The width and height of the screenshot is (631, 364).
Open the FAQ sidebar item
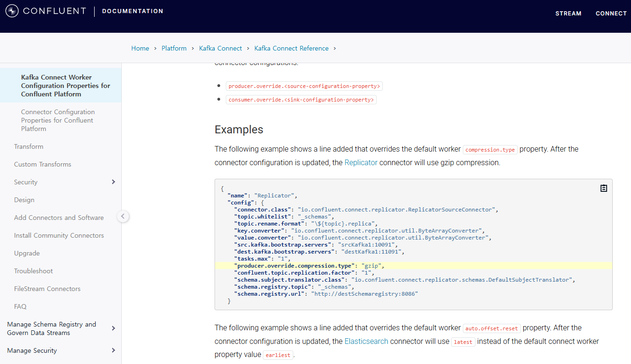point(20,306)
